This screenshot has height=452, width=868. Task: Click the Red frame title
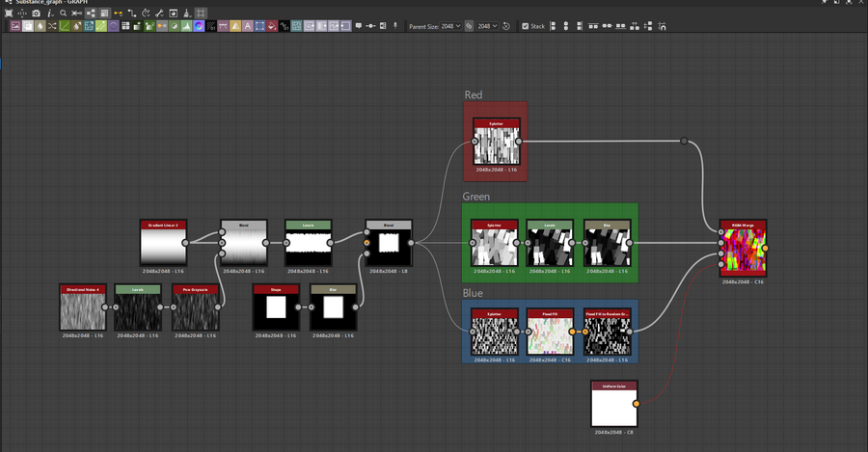pyautogui.click(x=474, y=95)
